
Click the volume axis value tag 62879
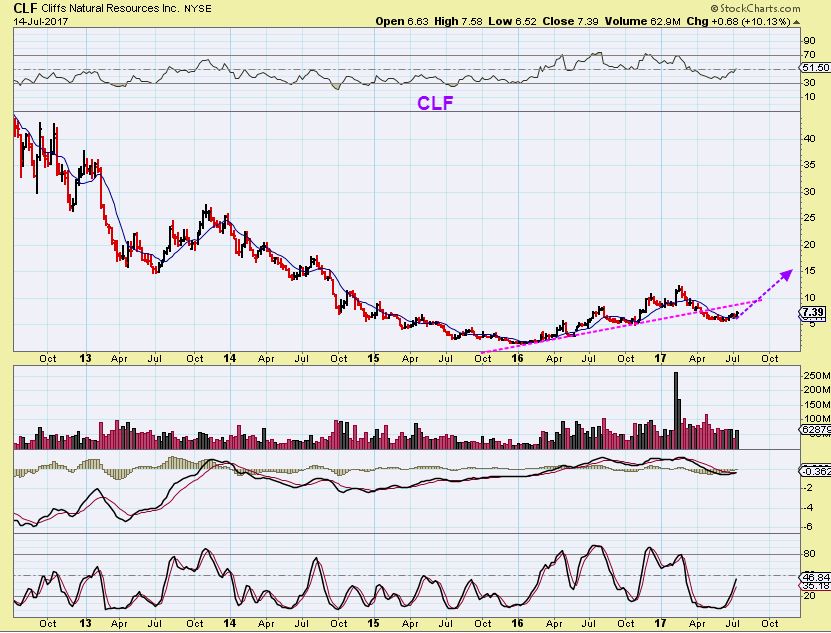point(815,430)
